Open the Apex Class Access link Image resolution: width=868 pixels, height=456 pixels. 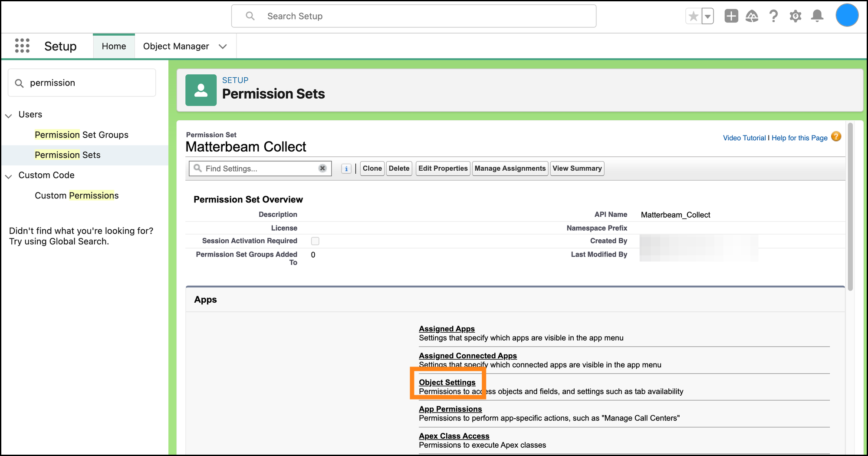click(x=454, y=436)
